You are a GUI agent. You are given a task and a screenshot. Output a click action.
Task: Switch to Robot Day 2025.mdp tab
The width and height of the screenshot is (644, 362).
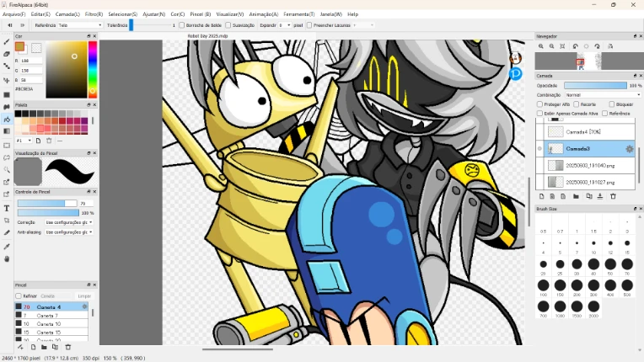pyautogui.click(x=208, y=36)
